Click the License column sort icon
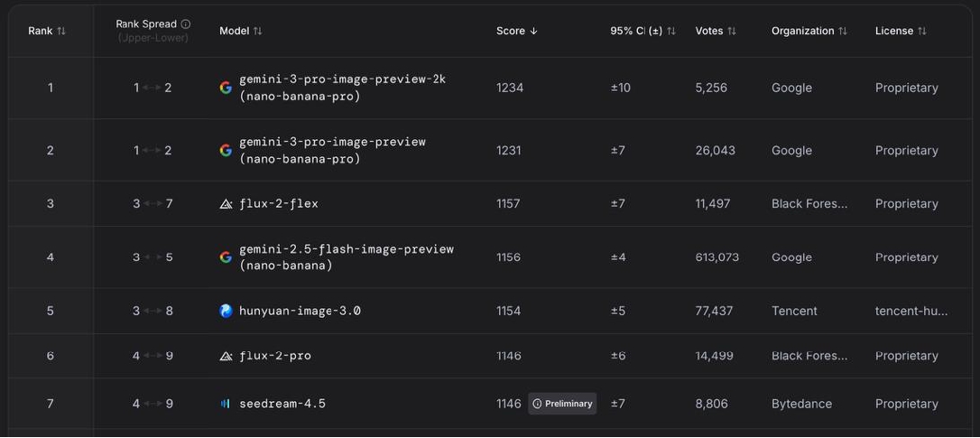Image resolution: width=980 pixels, height=438 pixels. point(922,31)
